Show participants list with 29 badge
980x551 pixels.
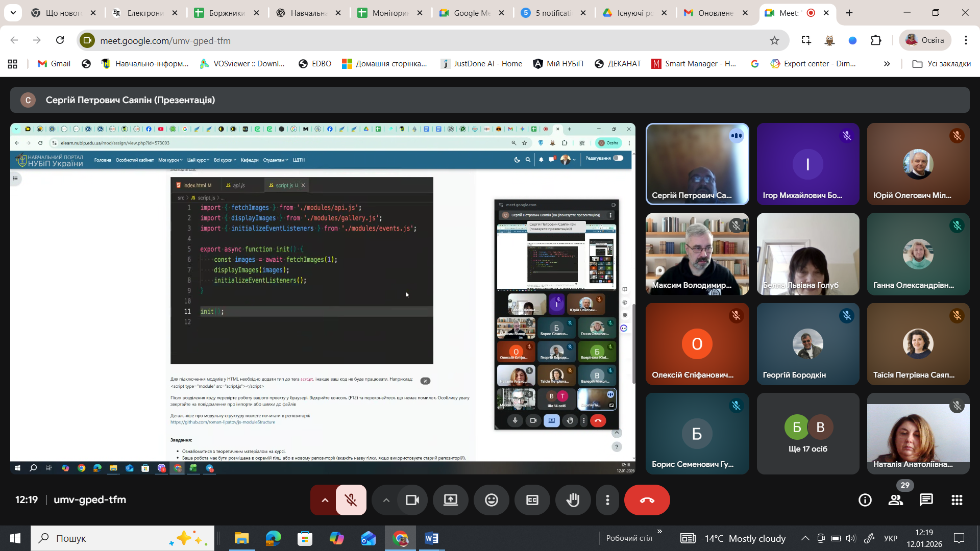tap(896, 500)
